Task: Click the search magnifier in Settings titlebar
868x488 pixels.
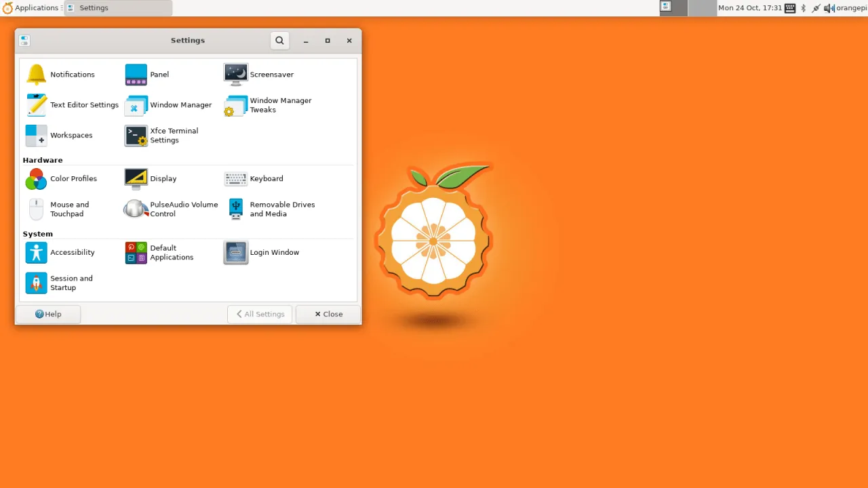Action: click(279, 40)
